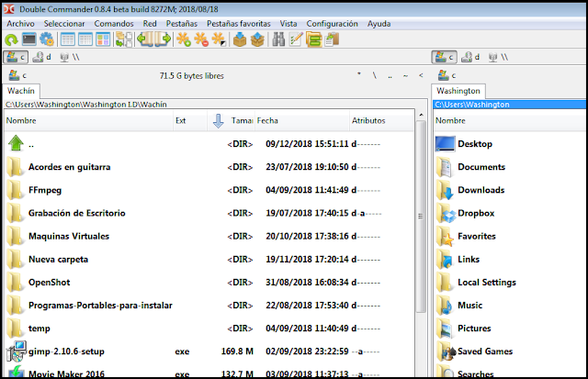Open Search with the binoculars icon

click(x=278, y=39)
